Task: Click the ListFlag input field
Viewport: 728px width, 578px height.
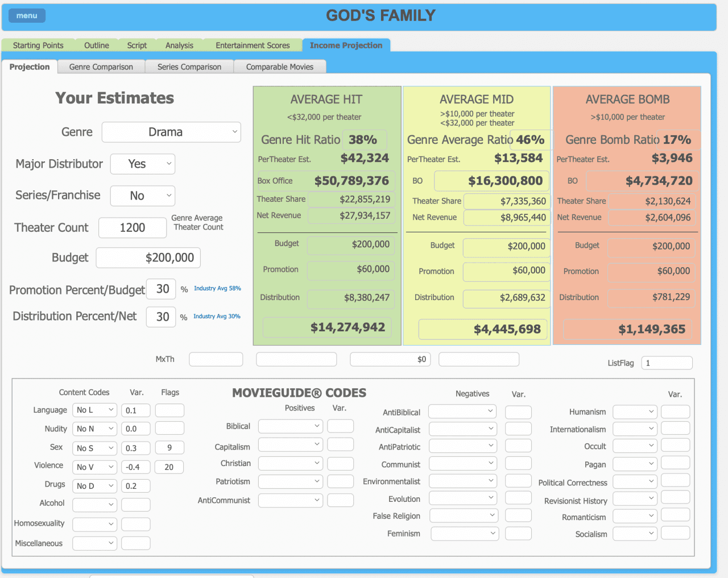Action: [x=667, y=363]
